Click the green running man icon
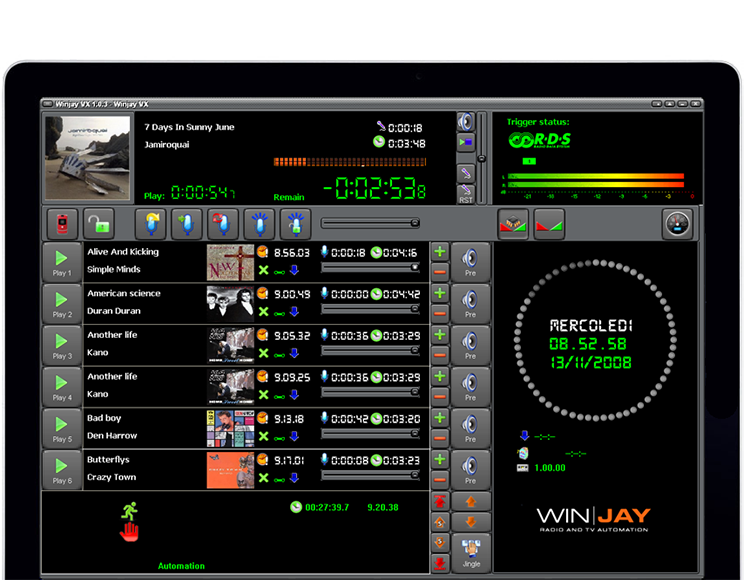This screenshot has width=750, height=580. (x=130, y=511)
